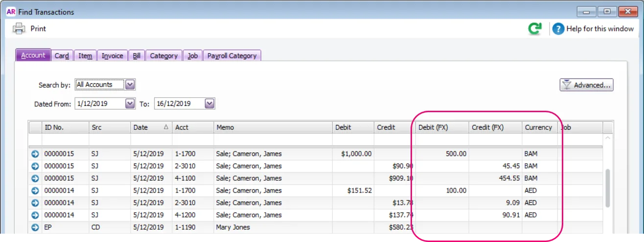Open the Search by All Accounts dropdown
Image resolution: width=644 pixels, height=242 pixels.
point(130,85)
